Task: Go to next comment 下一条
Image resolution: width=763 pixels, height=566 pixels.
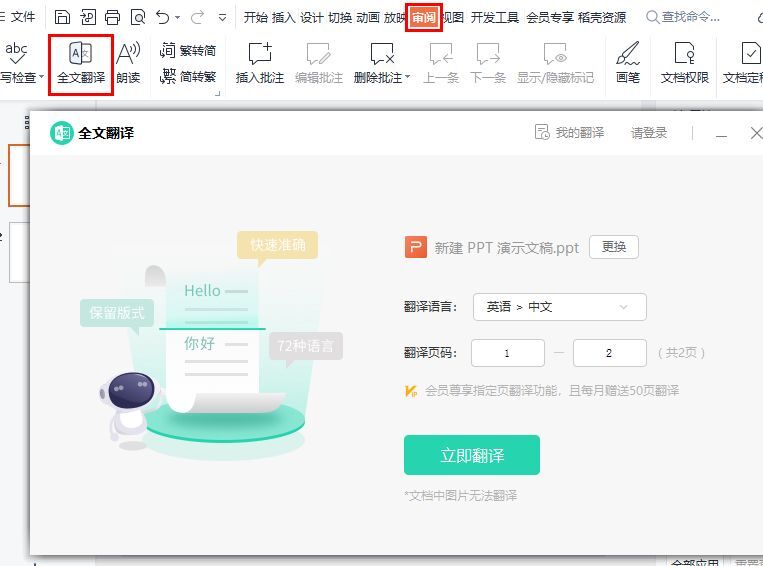Action: pos(488,63)
